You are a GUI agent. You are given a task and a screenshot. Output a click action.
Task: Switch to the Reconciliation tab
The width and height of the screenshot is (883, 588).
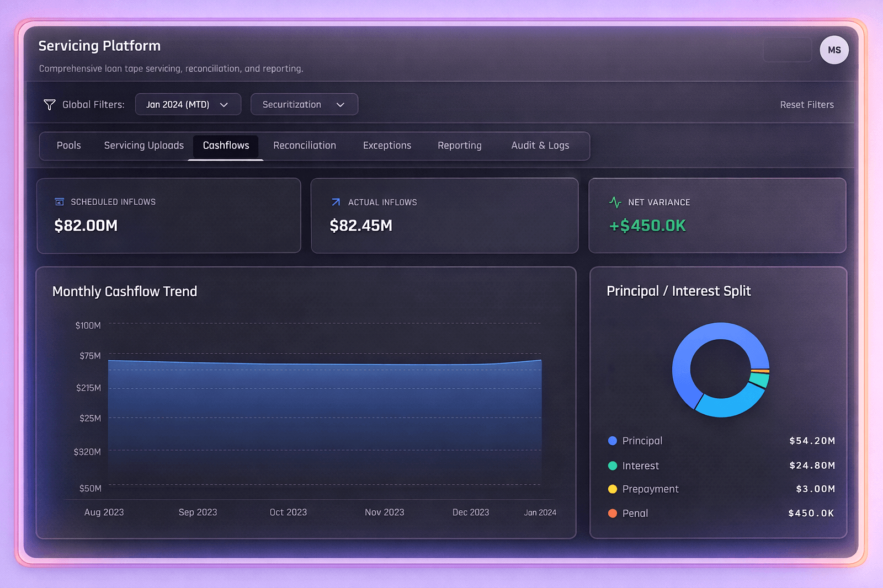coord(305,145)
